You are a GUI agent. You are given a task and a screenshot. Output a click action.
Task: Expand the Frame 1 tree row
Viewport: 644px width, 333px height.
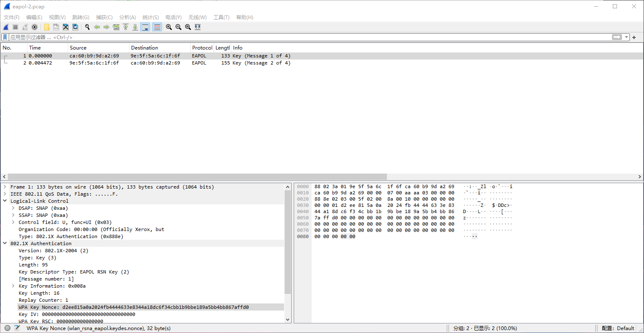tap(5, 187)
